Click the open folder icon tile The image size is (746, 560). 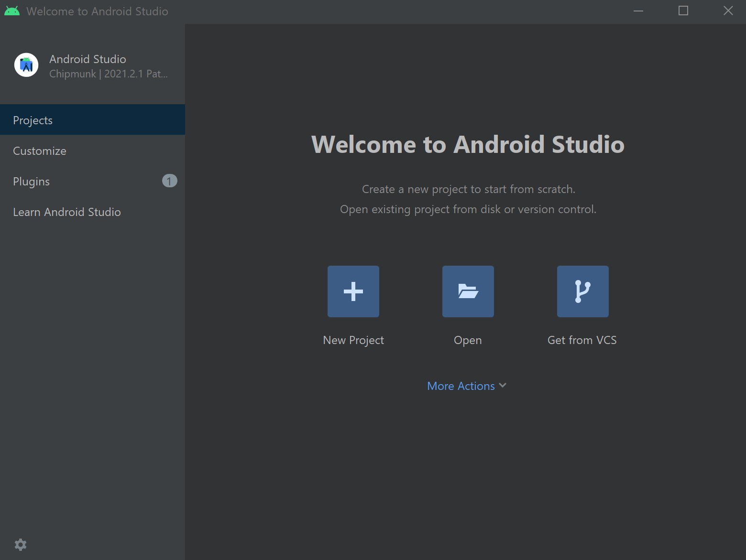[468, 291]
